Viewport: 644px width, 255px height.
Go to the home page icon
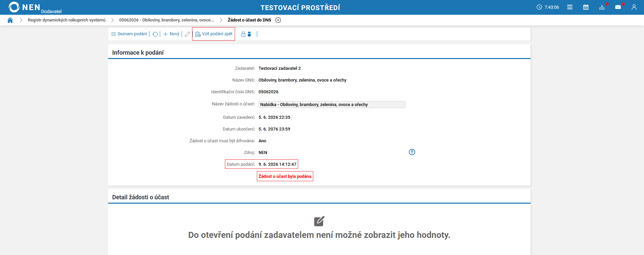pos(10,20)
